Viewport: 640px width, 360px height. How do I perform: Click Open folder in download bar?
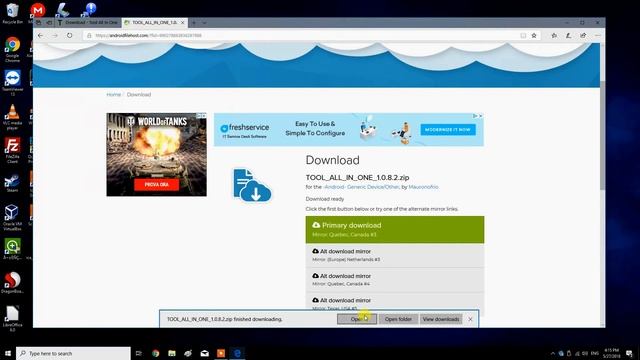click(398, 319)
